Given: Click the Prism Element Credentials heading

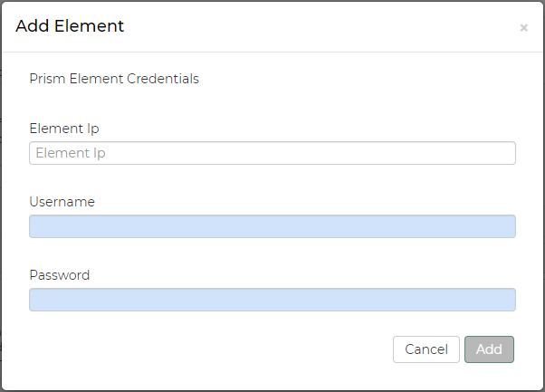Looking at the screenshot, I should pos(114,79).
